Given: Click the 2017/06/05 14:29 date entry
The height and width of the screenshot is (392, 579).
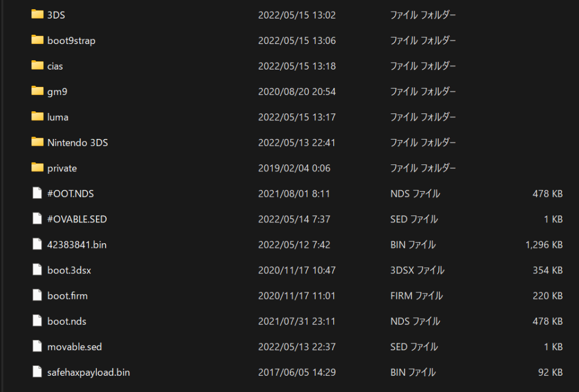Looking at the screenshot, I should point(297,372).
